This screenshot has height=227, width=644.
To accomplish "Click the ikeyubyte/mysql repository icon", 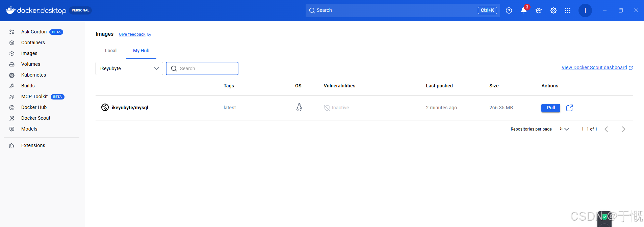I will (105, 107).
